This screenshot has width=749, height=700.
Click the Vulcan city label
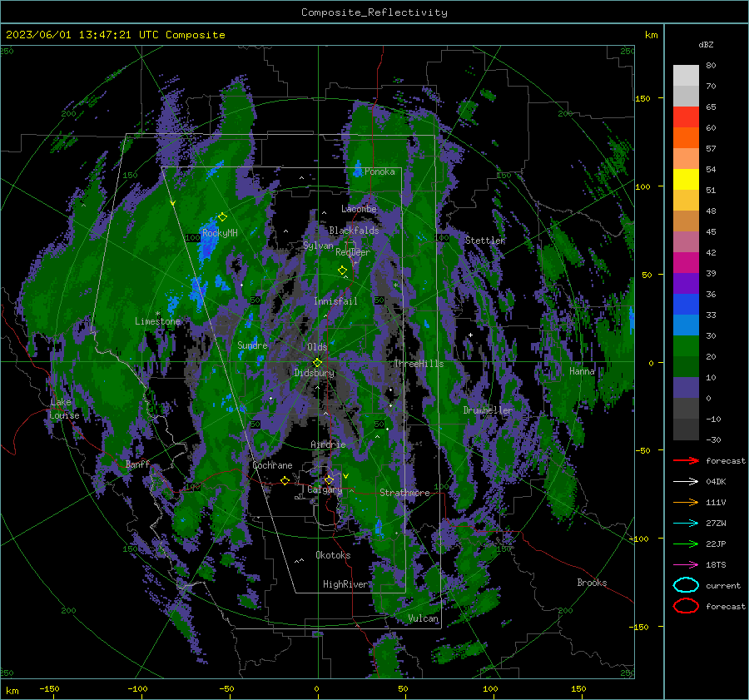424,618
